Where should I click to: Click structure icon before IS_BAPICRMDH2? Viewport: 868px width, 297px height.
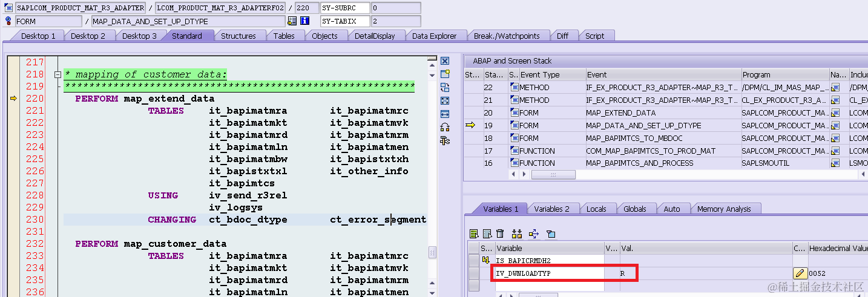coord(485,260)
